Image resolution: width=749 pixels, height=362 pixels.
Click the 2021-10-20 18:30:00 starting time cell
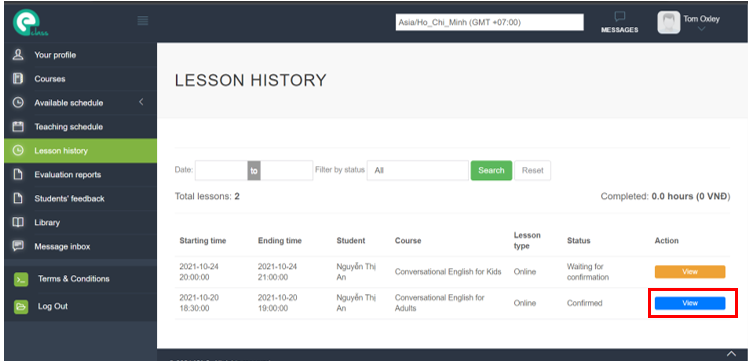tap(199, 303)
